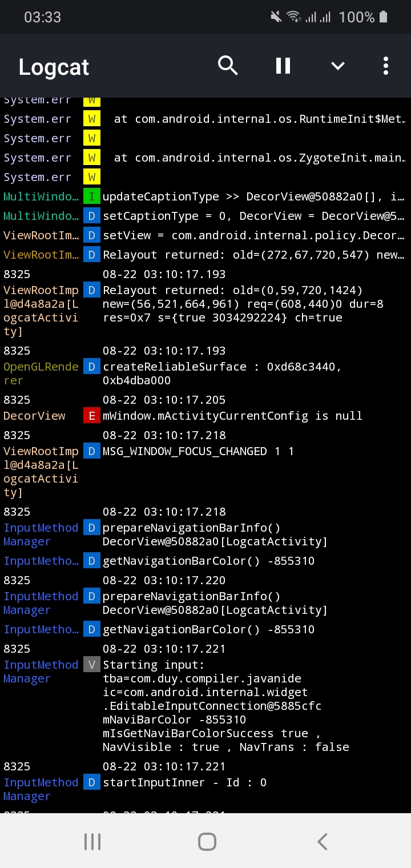Toggle the pause button to resume logging
Viewport: 411px width, 868px height.
coord(283,66)
